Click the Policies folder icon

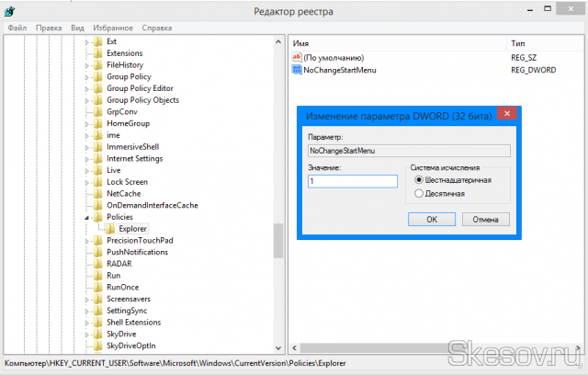click(x=98, y=217)
